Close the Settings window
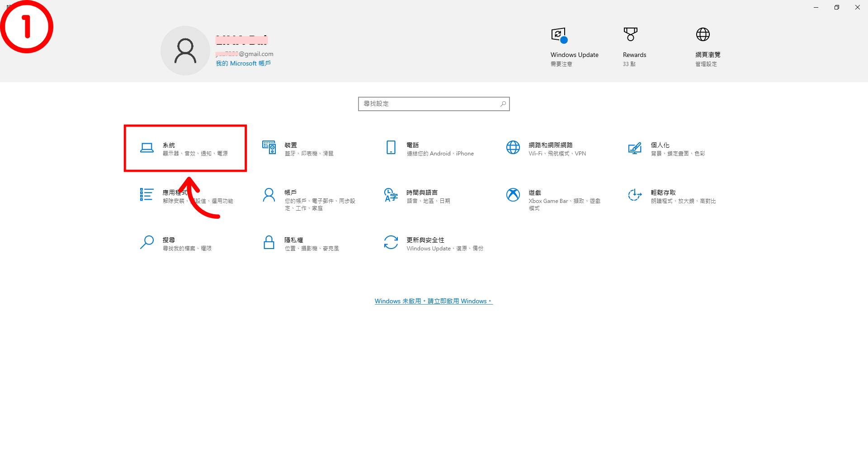Image resolution: width=868 pixels, height=470 pixels. [x=858, y=7]
